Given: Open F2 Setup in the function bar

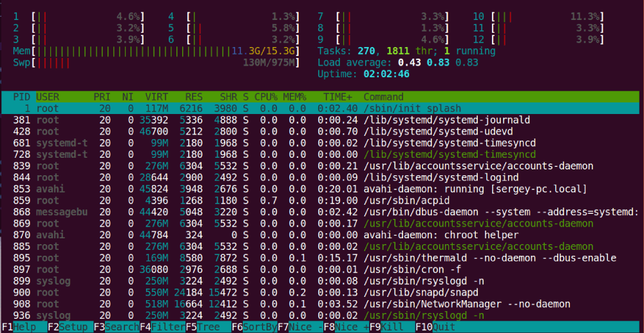Looking at the screenshot, I should click(x=70, y=327).
